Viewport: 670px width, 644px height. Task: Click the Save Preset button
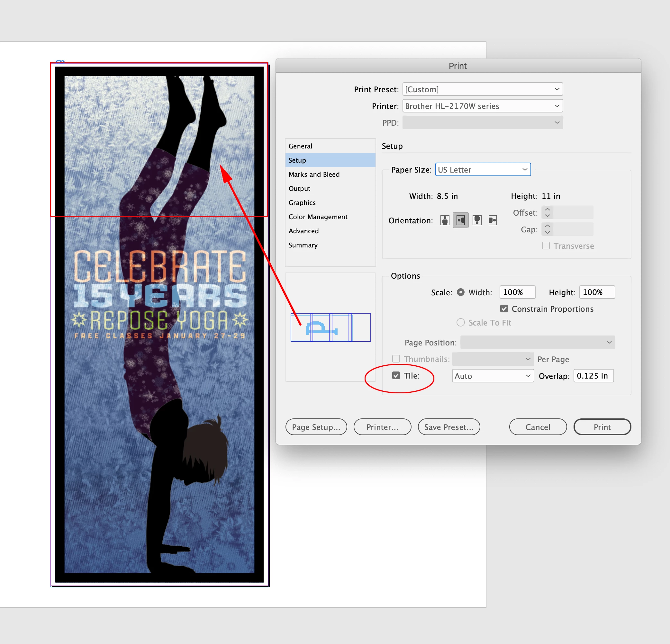pyautogui.click(x=448, y=427)
